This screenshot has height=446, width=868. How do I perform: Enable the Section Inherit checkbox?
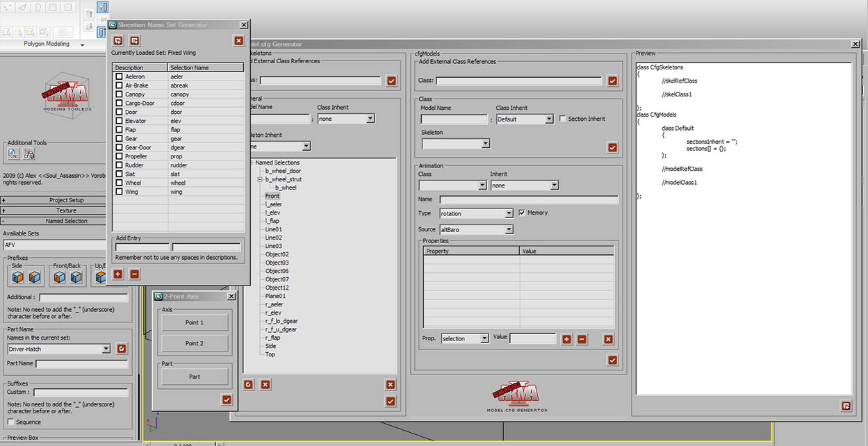562,119
